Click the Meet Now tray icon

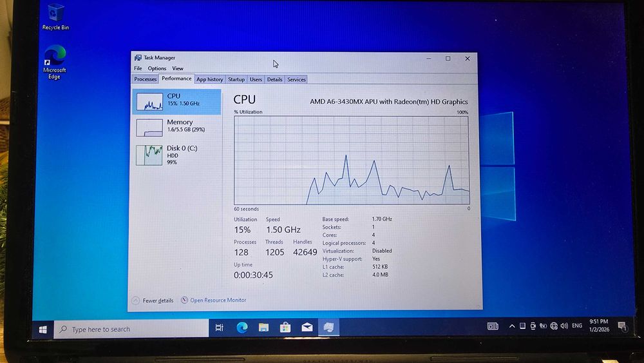tap(533, 326)
